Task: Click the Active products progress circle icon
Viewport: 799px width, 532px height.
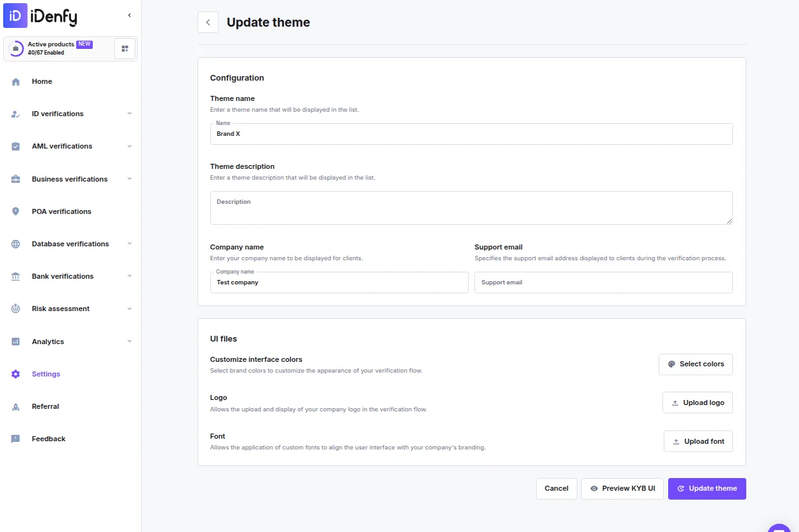Action: pos(16,49)
